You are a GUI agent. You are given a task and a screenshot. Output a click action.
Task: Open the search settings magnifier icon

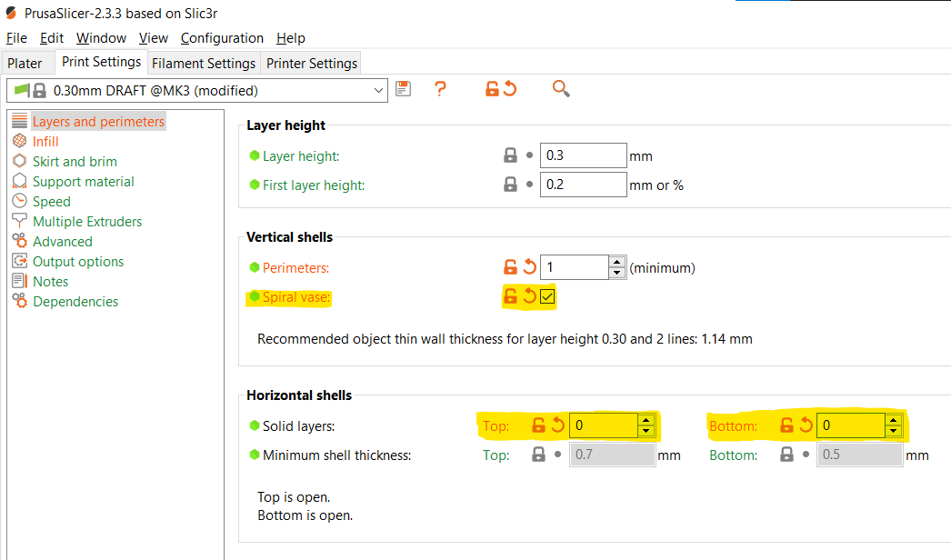(561, 89)
